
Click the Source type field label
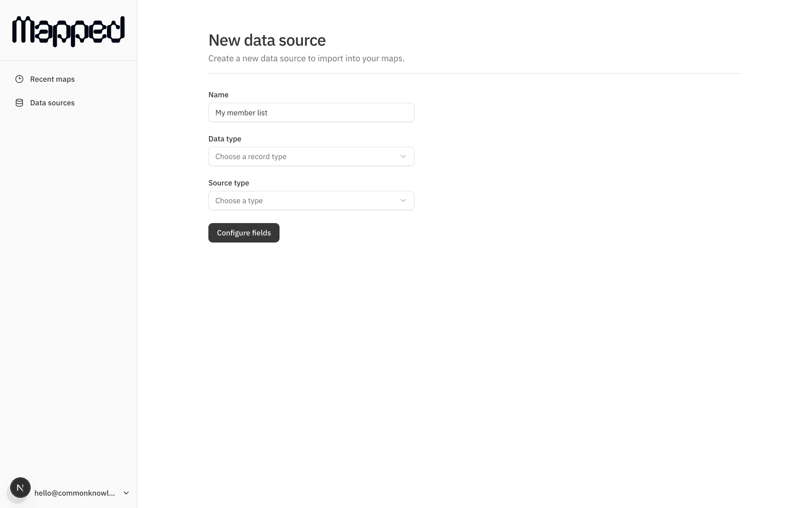[x=229, y=183]
